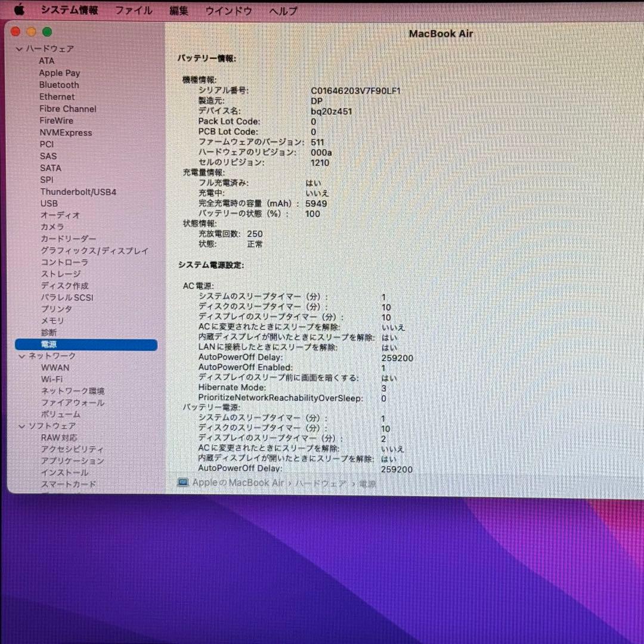Select USB in the sidebar

[x=49, y=203]
